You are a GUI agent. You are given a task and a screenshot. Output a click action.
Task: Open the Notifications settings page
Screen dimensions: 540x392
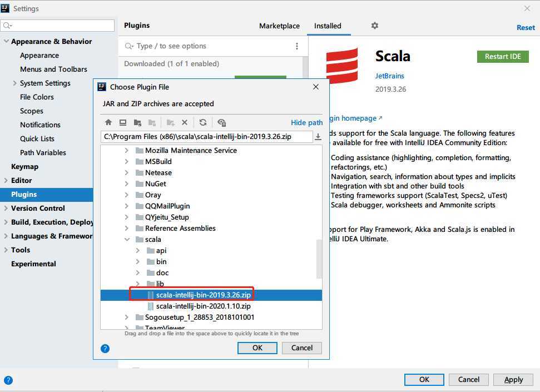click(x=40, y=125)
